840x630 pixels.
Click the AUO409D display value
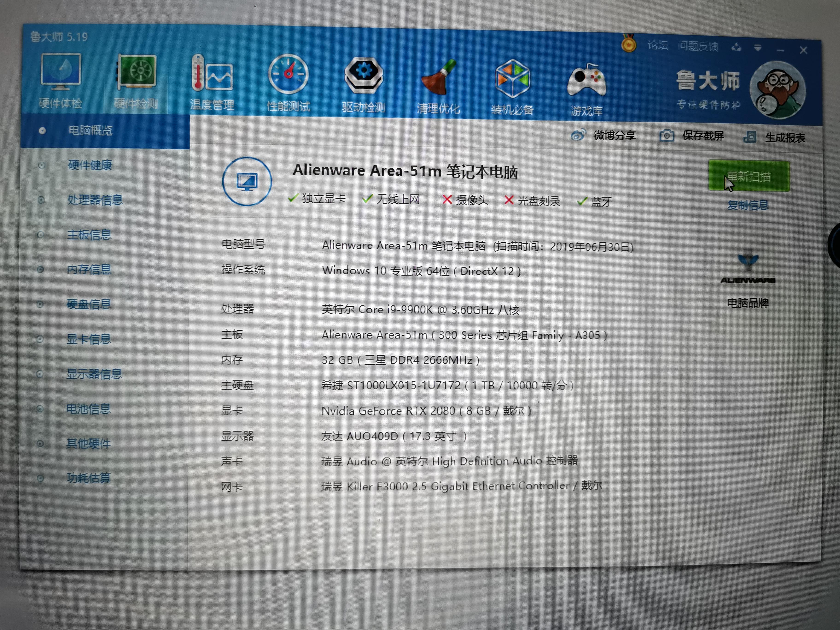point(394,436)
